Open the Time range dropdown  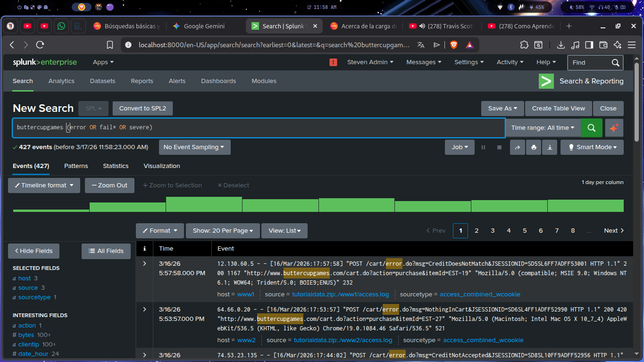pos(543,128)
